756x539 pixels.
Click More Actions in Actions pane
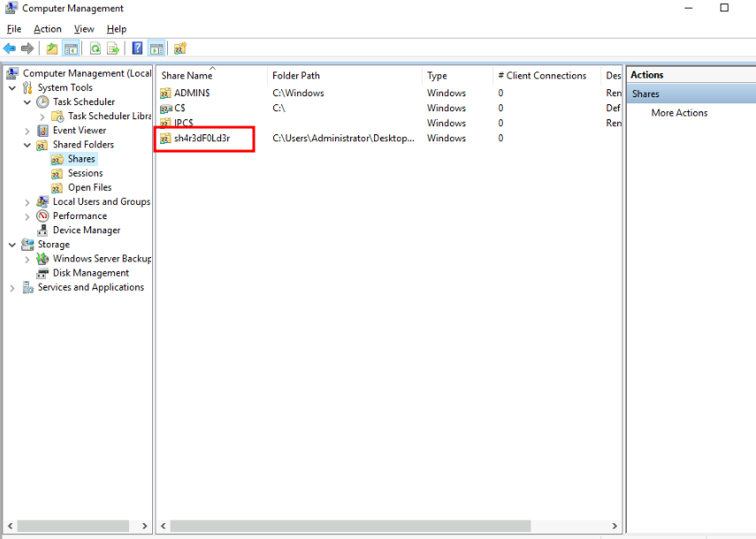[x=679, y=113]
